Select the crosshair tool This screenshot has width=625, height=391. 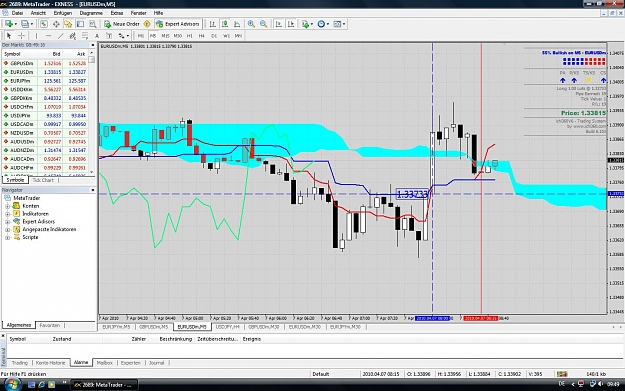point(21,36)
